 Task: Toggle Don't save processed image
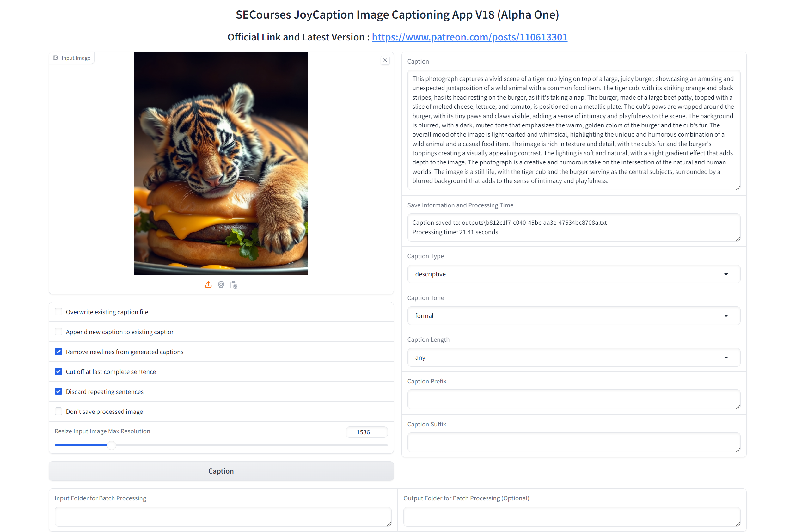(x=58, y=411)
